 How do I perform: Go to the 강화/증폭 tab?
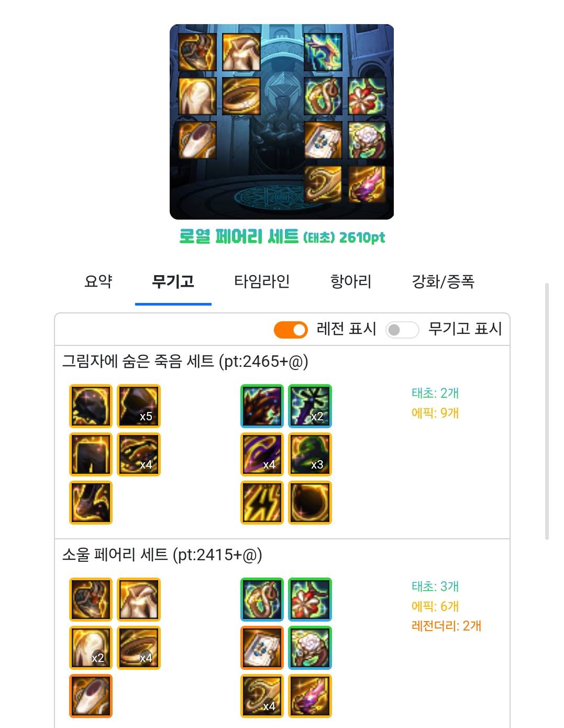pyautogui.click(x=443, y=281)
